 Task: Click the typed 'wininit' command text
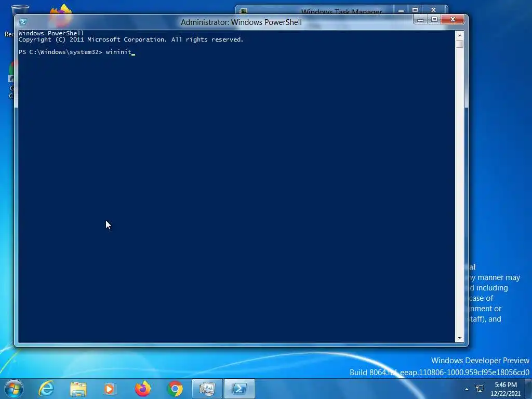[x=118, y=52]
